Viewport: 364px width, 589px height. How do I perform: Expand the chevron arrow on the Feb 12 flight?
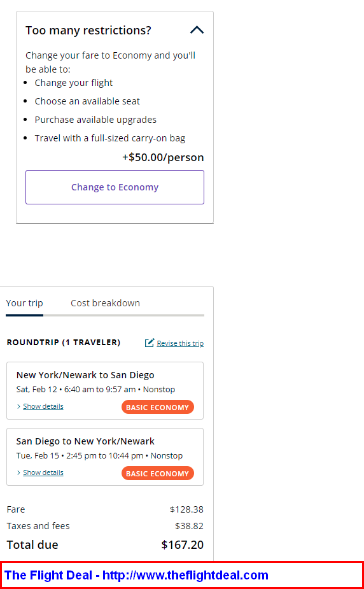(x=18, y=406)
